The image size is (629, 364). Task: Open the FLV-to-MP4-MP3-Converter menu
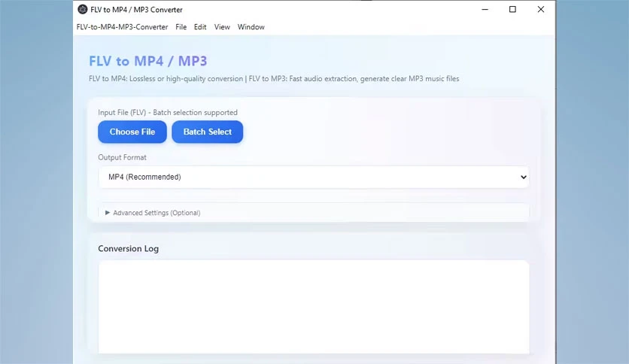[x=122, y=27]
